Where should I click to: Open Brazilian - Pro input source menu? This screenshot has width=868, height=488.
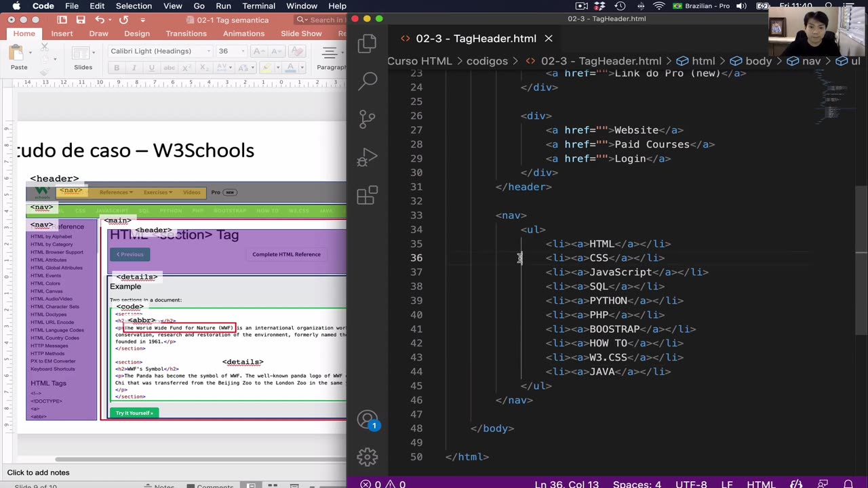701,6
